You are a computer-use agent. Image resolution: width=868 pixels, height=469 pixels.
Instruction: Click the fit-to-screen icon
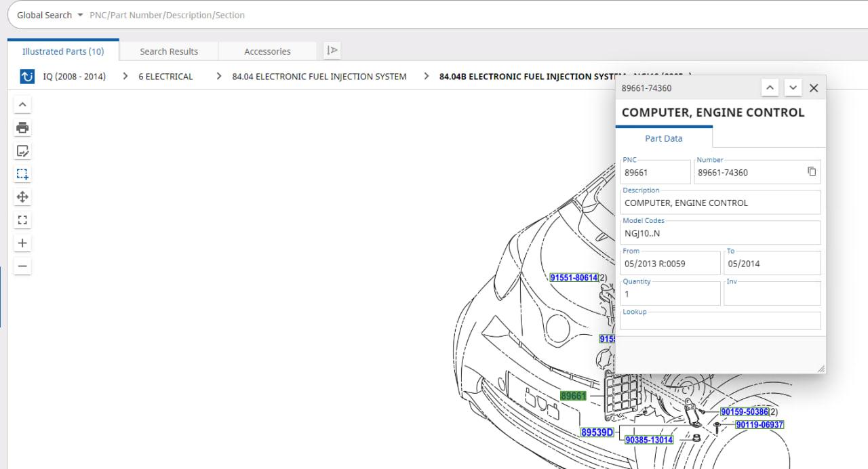point(22,220)
